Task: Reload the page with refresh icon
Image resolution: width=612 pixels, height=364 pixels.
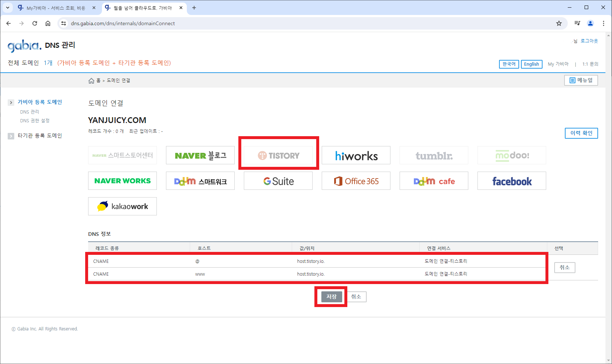Action: click(35, 23)
